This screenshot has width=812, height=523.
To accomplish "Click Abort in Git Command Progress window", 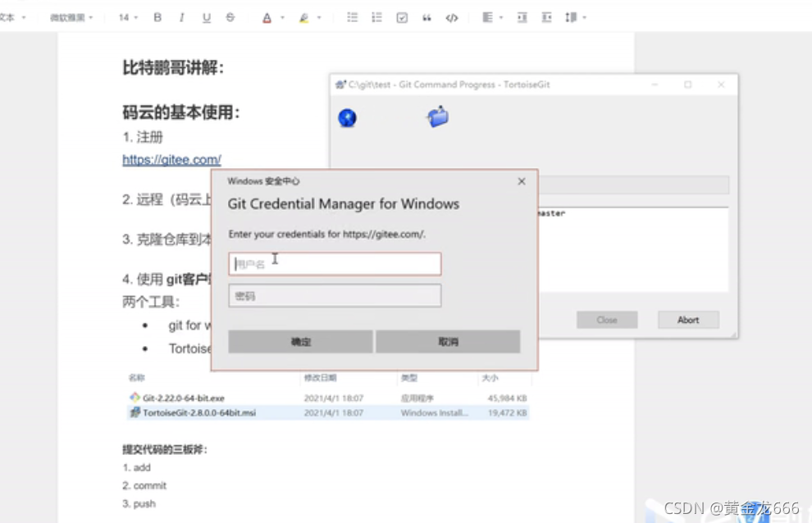I will tap(688, 320).
